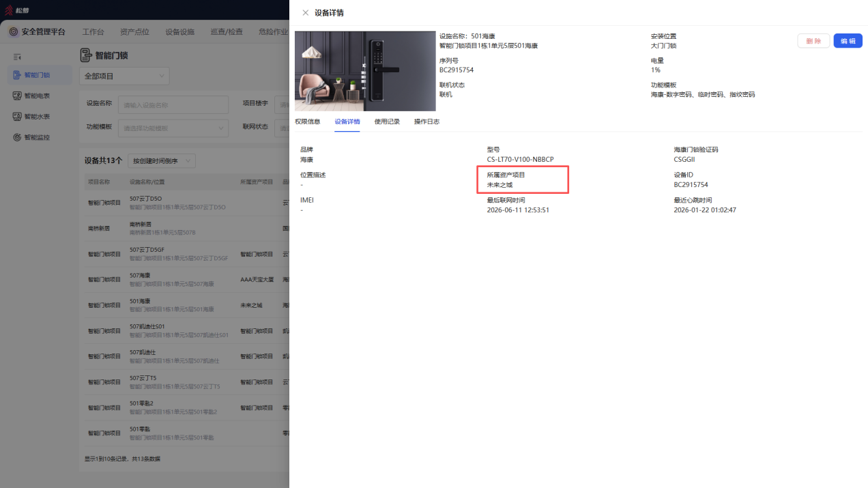Click the 联机状态 value 联机
868x488 pixels.
point(446,94)
